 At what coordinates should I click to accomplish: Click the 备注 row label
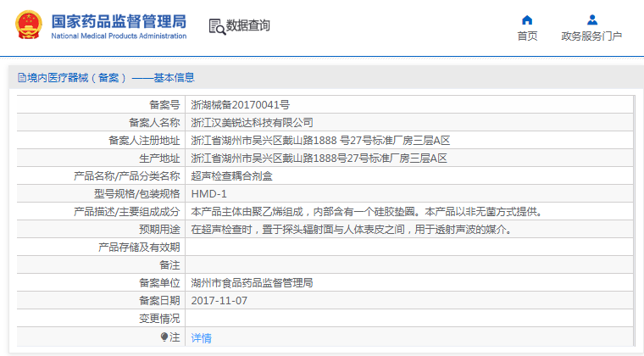[169, 264]
